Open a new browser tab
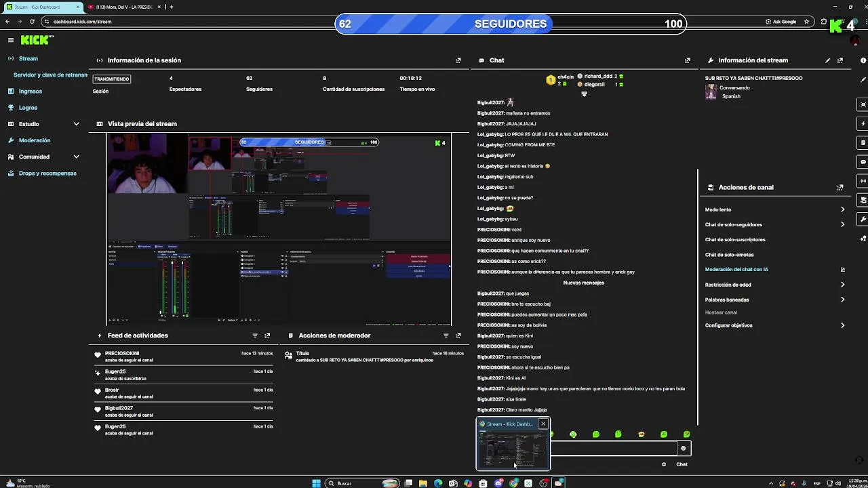The height and width of the screenshot is (488, 868). 171,7
